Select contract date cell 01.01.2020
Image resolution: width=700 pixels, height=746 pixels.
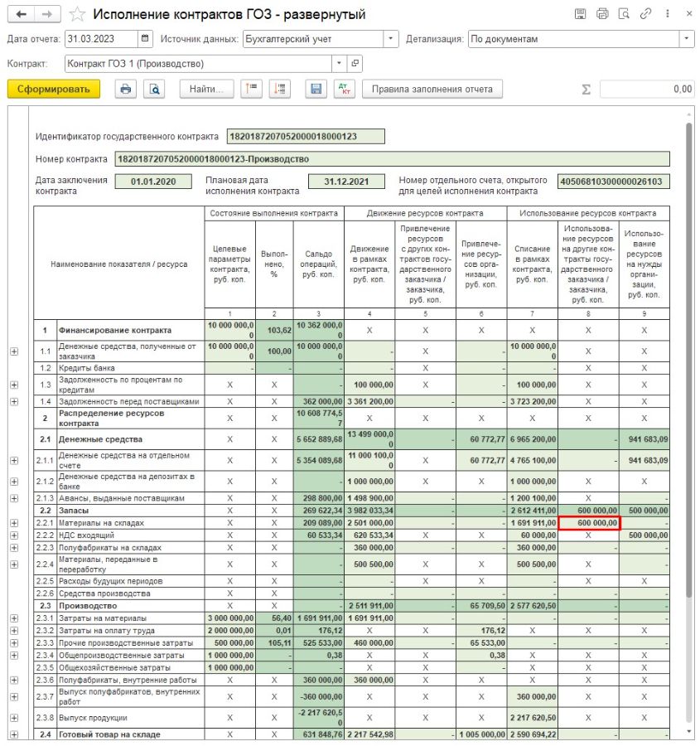pos(153,182)
